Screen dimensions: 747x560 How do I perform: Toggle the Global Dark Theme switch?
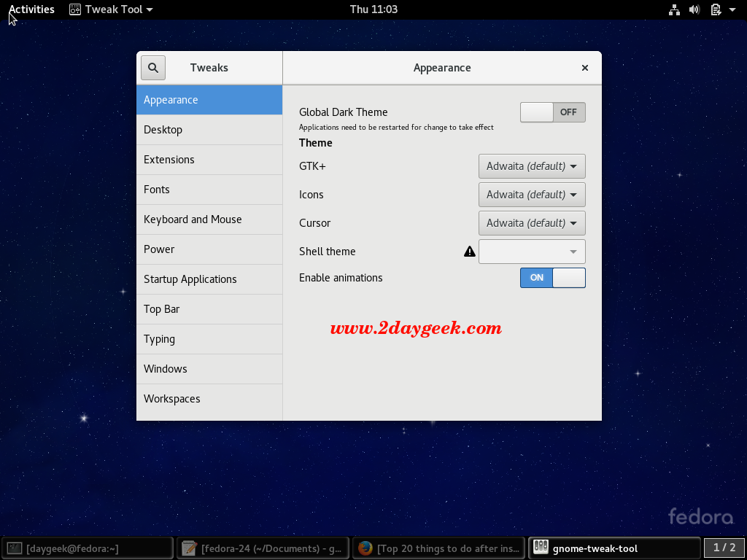pyautogui.click(x=553, y=112)
